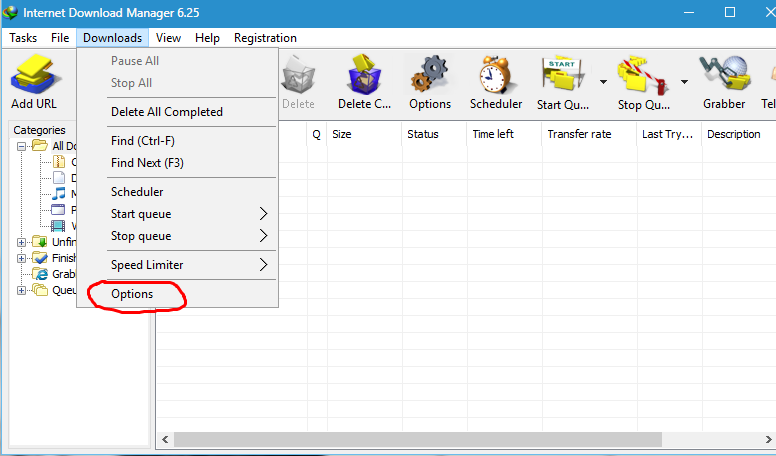Choose Find (Ctrl-F) menu entry
The image size is (776, 456).
178,141
